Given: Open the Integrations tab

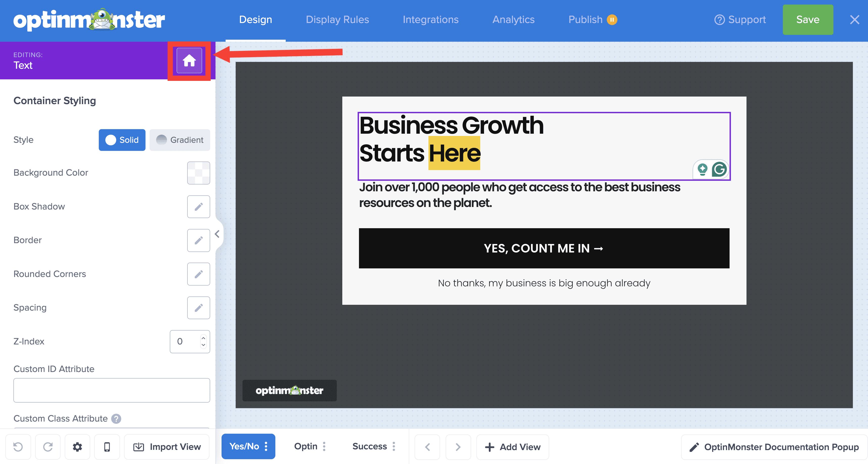Looking at the screenshot, I should click(x=430, y=19).
